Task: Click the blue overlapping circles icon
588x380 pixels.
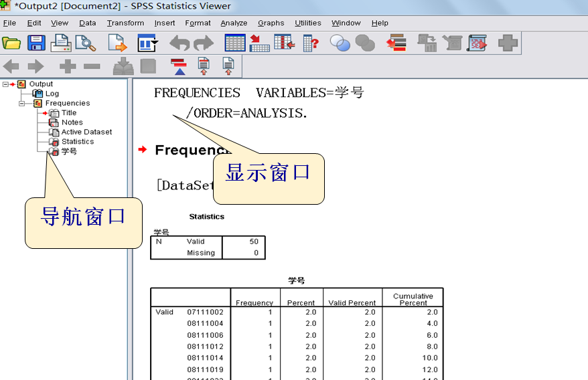Action: pos(340,43)
